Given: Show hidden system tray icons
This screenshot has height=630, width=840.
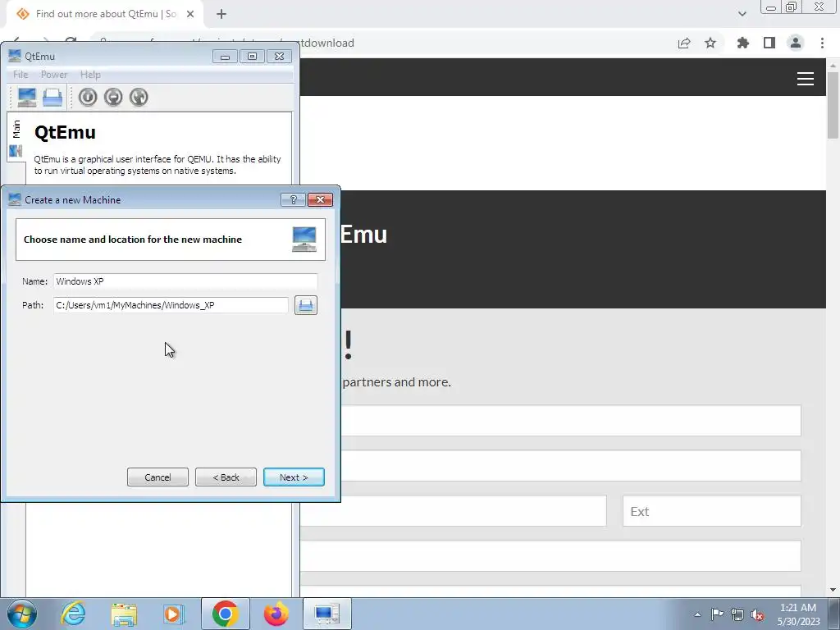Looking at the screenshot, I should 697,614.
